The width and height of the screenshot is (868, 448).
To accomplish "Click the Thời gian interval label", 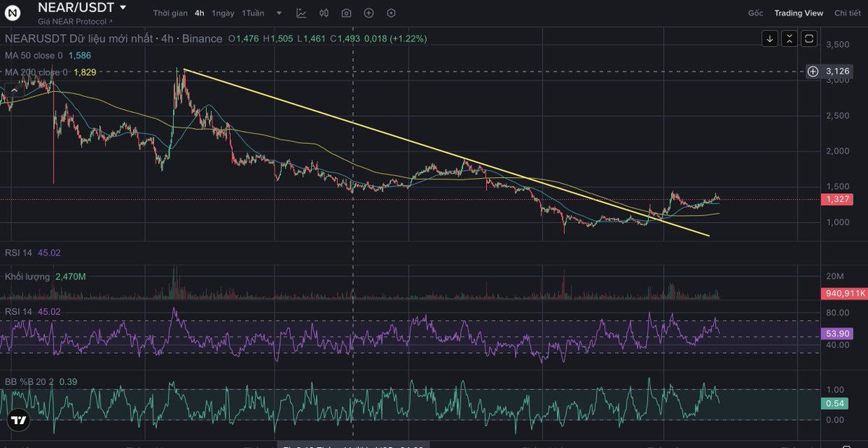I will (170, 13).
